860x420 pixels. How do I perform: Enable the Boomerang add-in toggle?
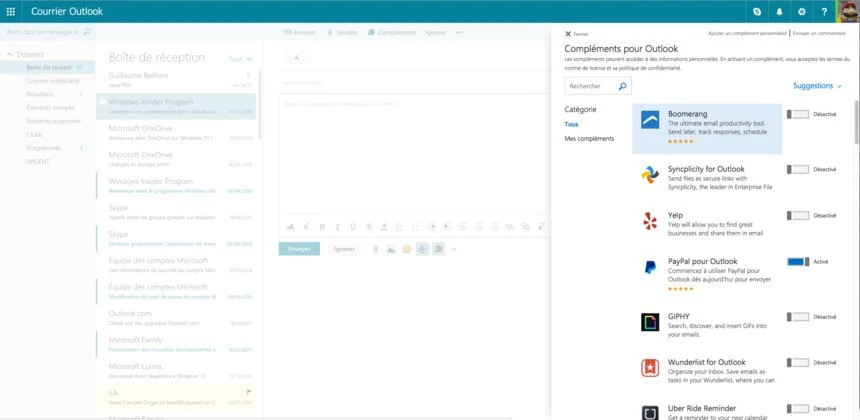tap(798, 114)
